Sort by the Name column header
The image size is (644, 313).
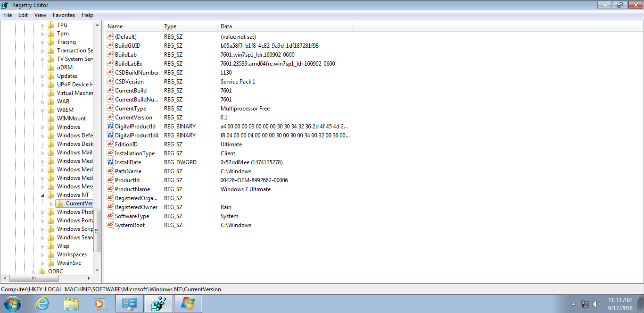click(132, 26)
